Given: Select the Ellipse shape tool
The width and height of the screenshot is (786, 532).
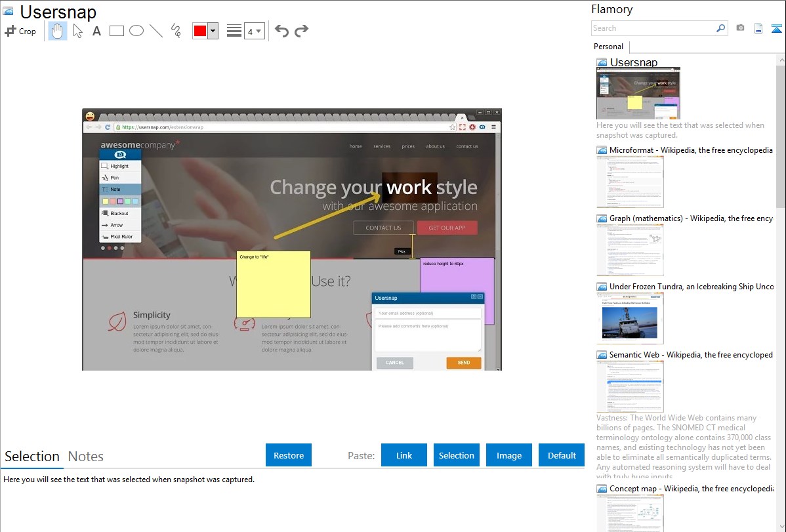Looking at the screenshot, I should pyautogui.click(x=136, y=31).
